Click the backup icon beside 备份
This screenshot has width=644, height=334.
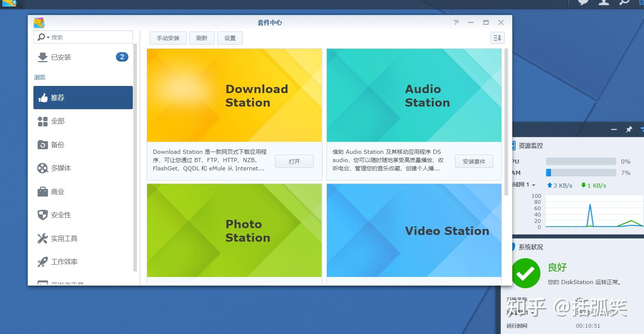(42, 144)
